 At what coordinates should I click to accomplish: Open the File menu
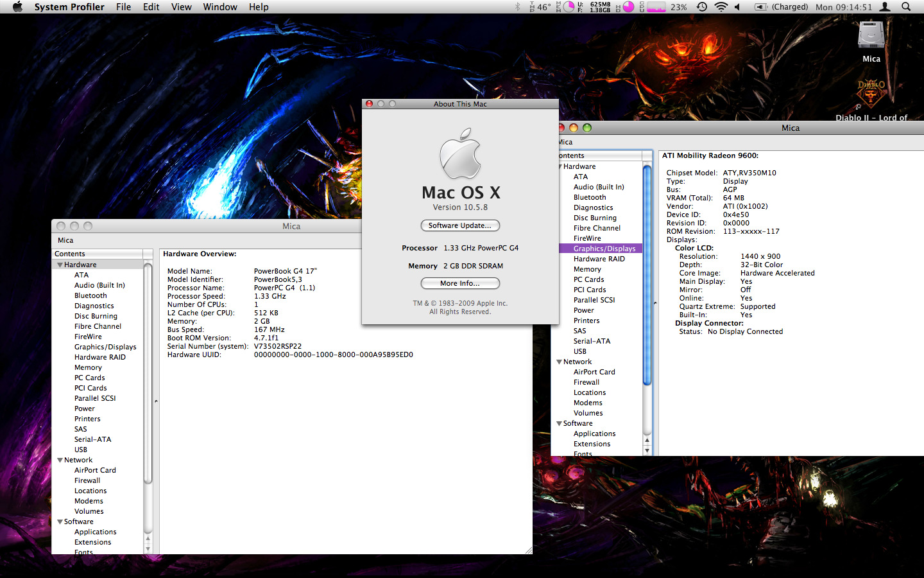click(x=123, y=7)
